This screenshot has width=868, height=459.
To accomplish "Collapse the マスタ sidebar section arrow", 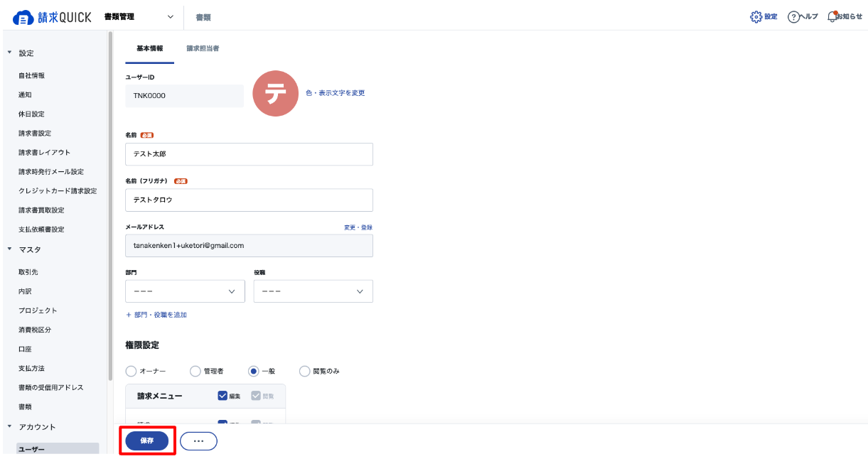I will [9, 249].
